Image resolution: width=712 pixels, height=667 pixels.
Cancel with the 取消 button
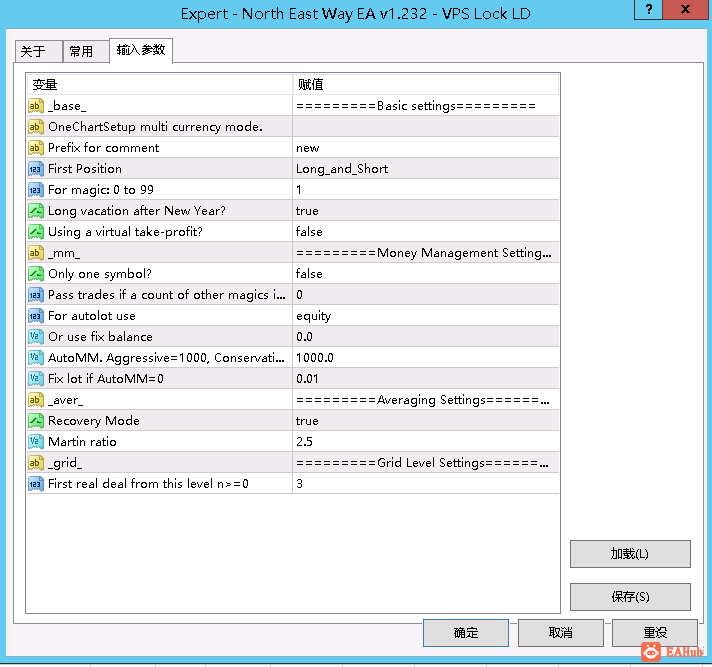point(560,632)
